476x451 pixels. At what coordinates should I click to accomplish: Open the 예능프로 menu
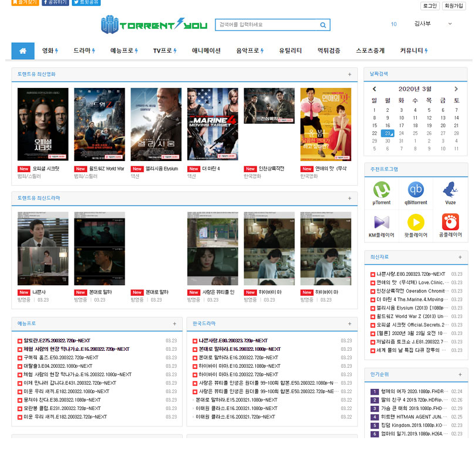124,51
